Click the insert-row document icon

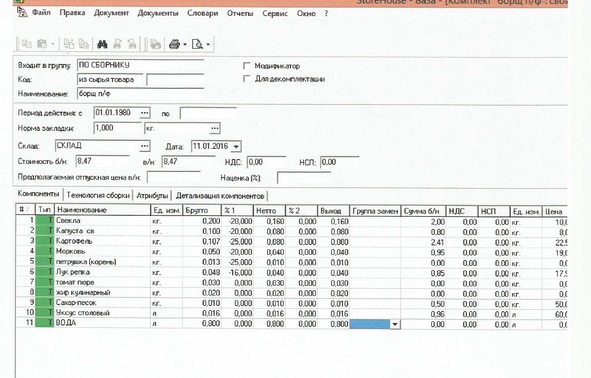pos(69,44)
